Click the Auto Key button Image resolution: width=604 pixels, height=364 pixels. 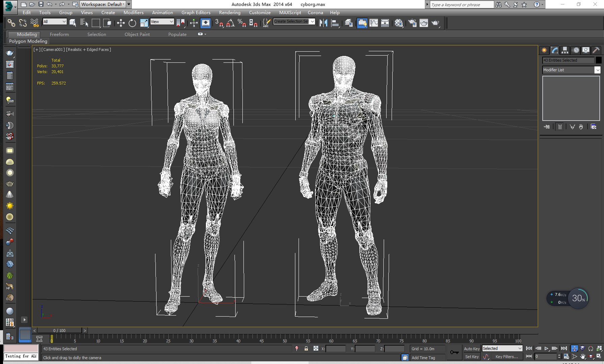471,349
